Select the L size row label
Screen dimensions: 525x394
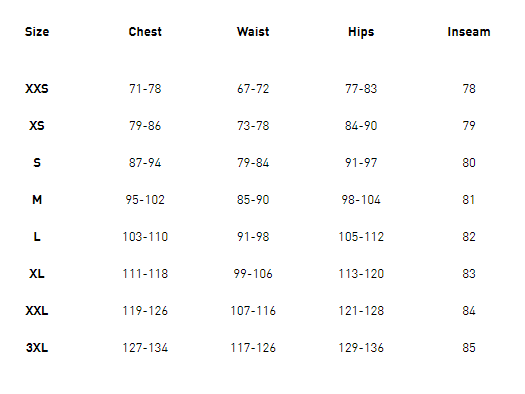(x=37, y=237)
